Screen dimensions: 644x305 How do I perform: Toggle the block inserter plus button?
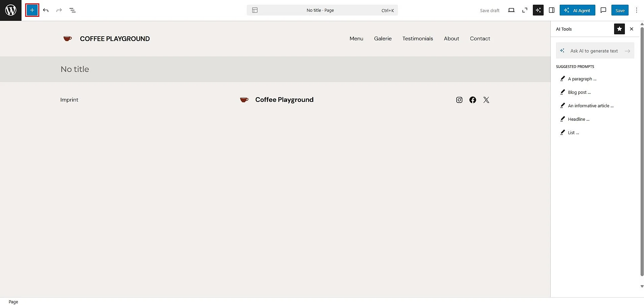pyautogui.click(x=32, y=10)
